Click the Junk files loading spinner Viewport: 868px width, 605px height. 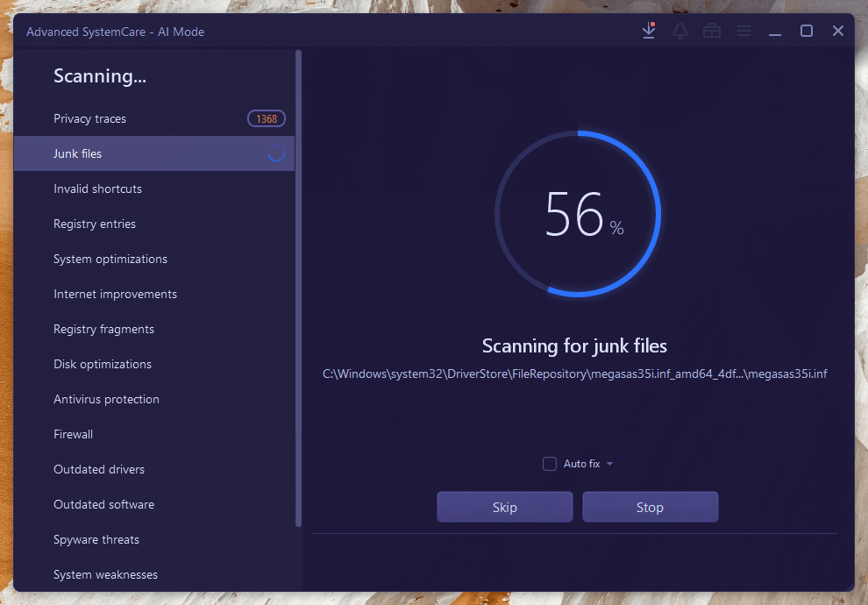click(276, 153)
